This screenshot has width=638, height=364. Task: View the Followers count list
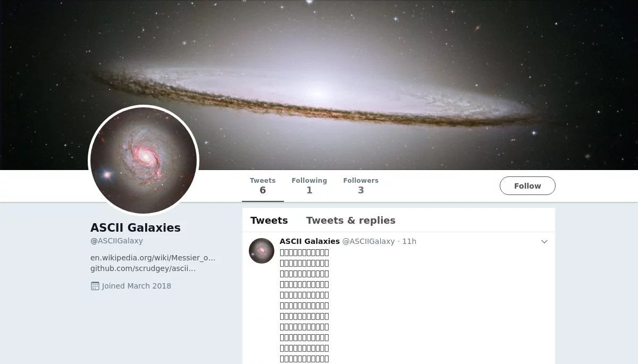[x=360, y=186]
